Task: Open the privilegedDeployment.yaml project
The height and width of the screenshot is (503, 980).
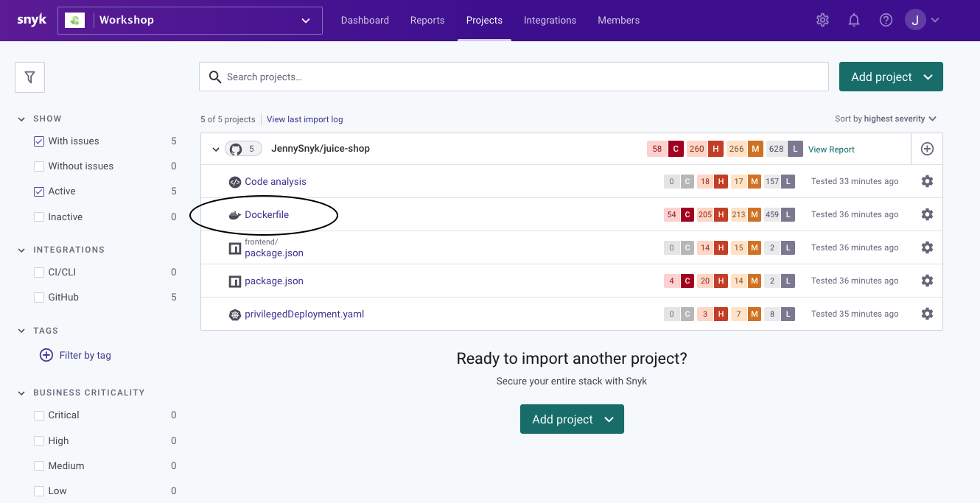Action: 304,314
